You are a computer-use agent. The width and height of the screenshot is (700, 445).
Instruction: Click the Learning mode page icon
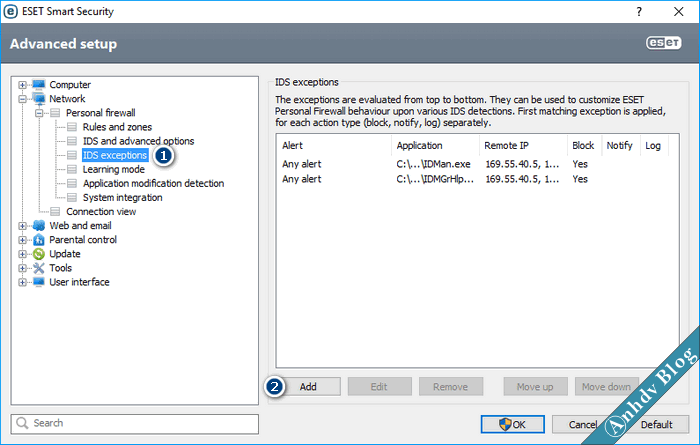click(x=72, y=169)
